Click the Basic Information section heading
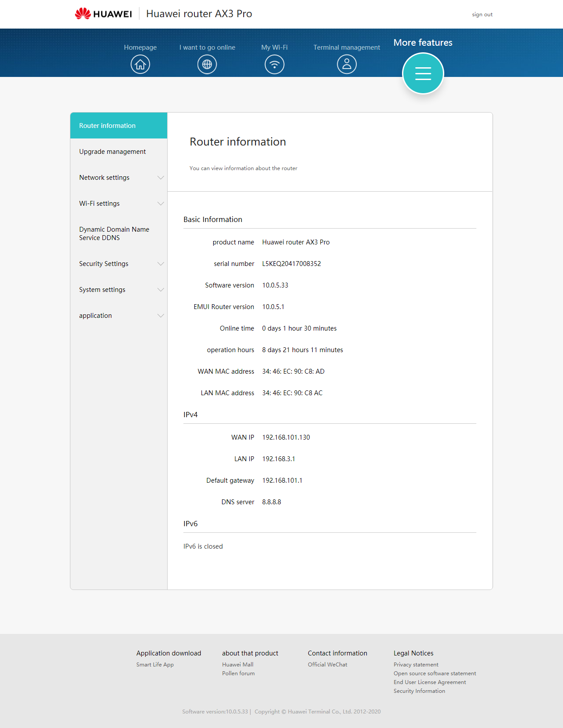 (x=213, y=219)
